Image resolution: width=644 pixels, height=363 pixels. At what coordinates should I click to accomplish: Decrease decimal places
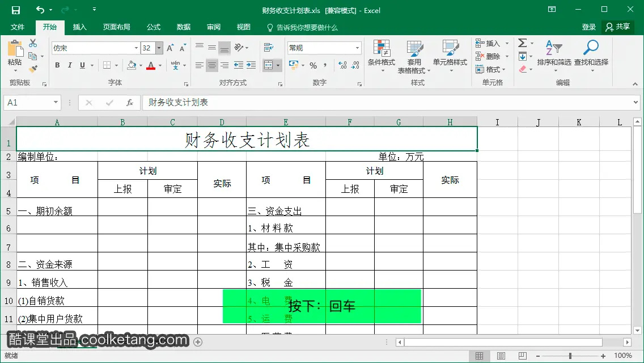(x=355, y=65)
